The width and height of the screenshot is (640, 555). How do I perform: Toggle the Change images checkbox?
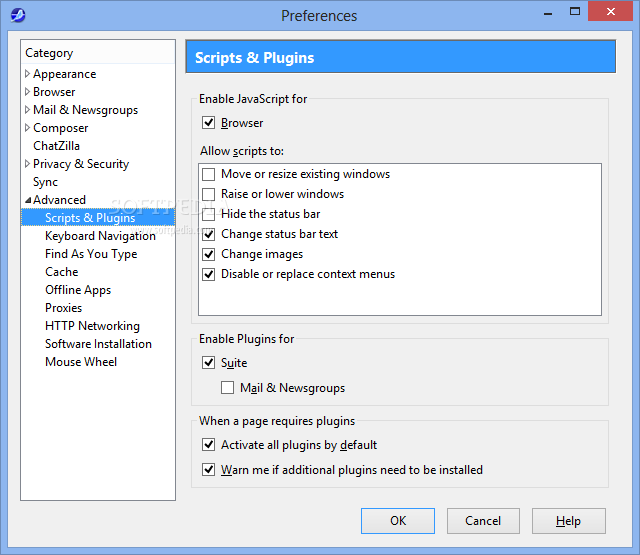[209, 254]
